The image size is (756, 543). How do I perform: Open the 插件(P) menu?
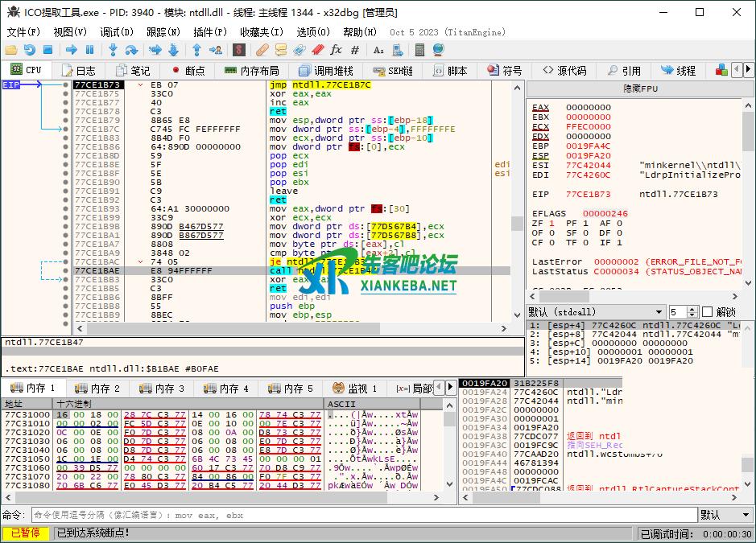pos(210,32)
